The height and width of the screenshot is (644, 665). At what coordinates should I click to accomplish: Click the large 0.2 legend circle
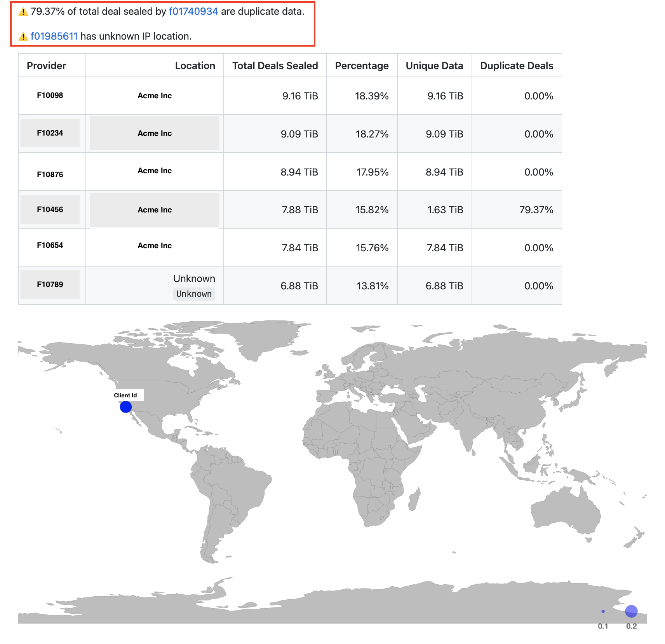pyautogui.click(x=631, y=611)
